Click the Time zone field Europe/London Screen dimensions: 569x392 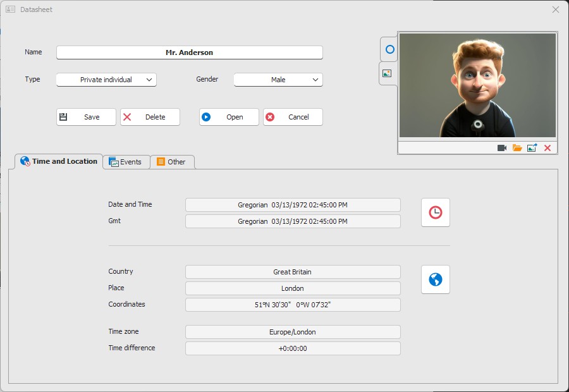point(293,332)
